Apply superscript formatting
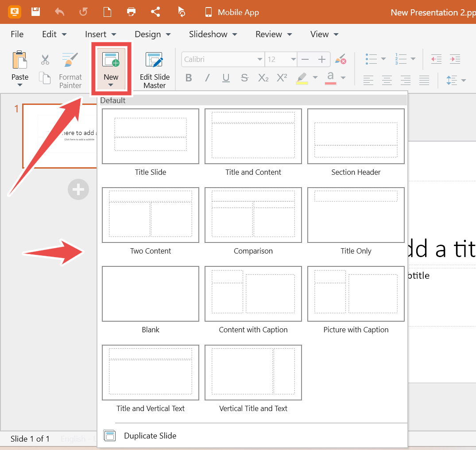Screen dimensions: 476x450 [282, 77]
